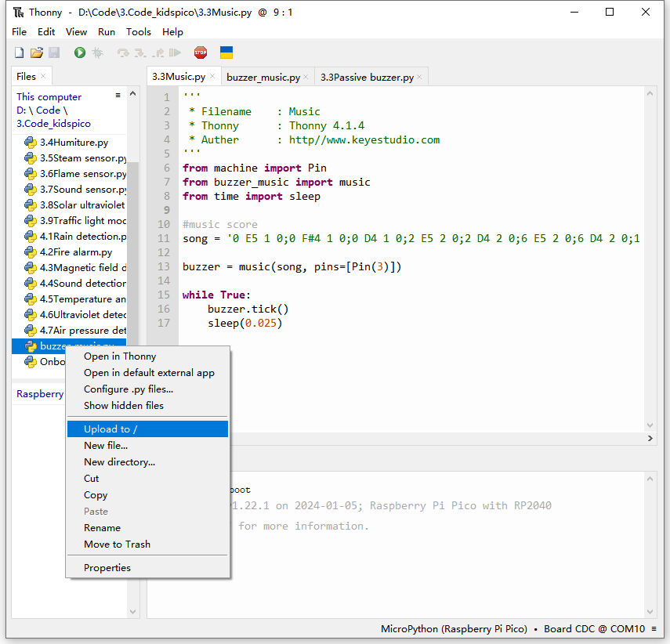Select 4.3Magnetic field file in list

pos(69,268)
